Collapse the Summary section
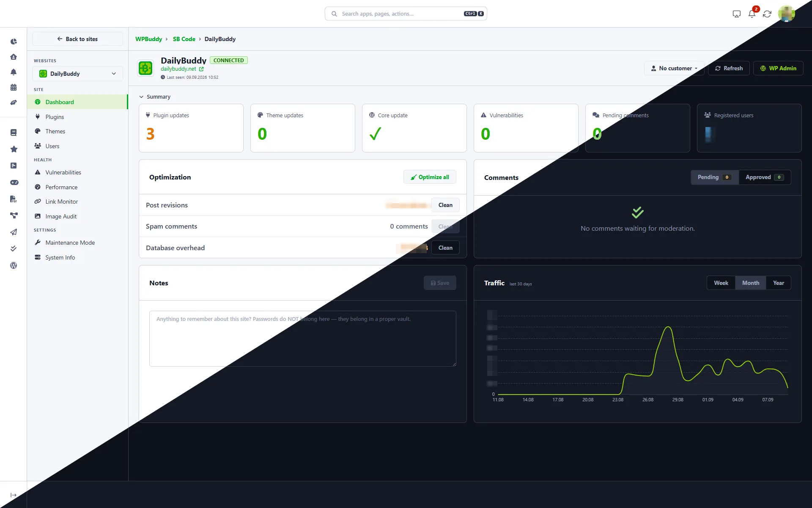This screenshot has width=812, height=508. (x=155, y=97)
